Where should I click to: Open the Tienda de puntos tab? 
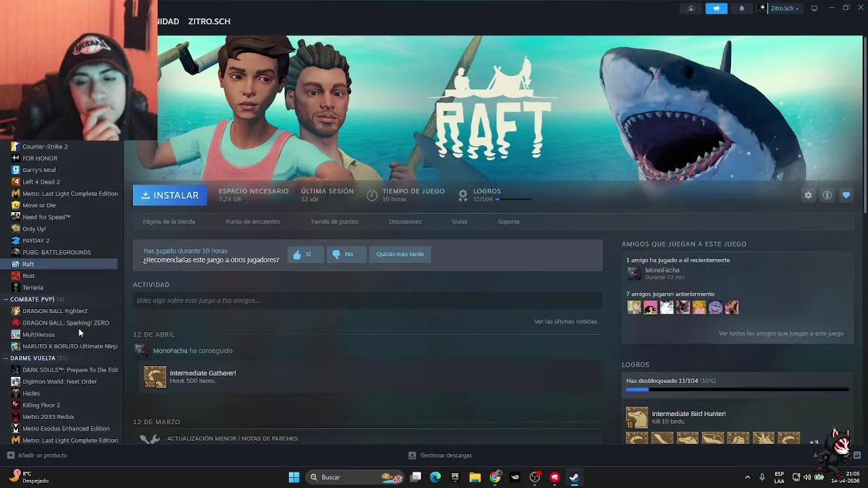click(x=334, y=222)
